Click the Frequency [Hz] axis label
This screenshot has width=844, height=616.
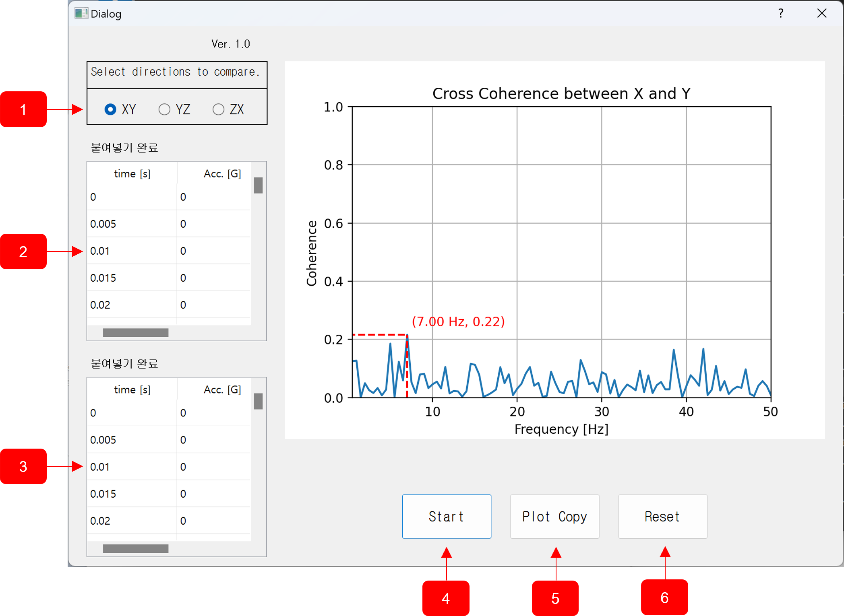pyautogui.click(x=561, y=429)
